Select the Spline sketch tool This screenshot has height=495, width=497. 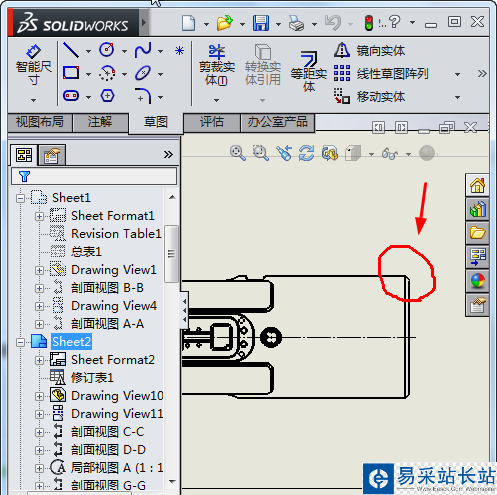pos(143,50)
